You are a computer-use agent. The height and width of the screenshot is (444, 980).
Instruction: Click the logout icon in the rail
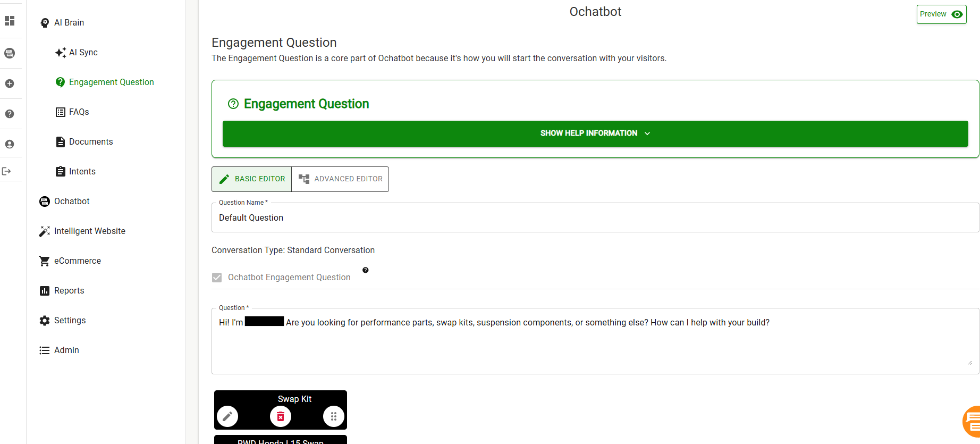(x=6, y=171)
